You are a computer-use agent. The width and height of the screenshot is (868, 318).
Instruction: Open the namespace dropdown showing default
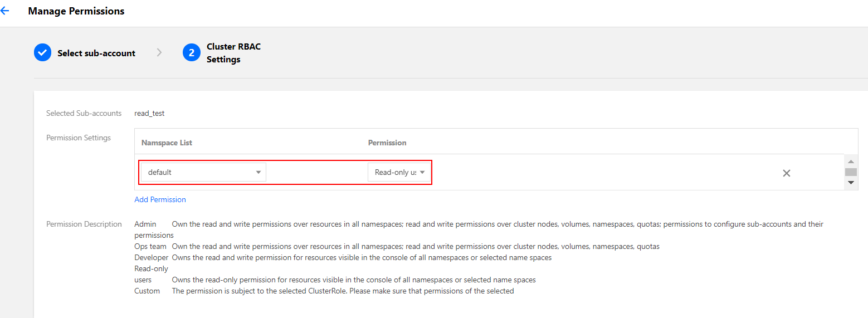coord(203,173)
